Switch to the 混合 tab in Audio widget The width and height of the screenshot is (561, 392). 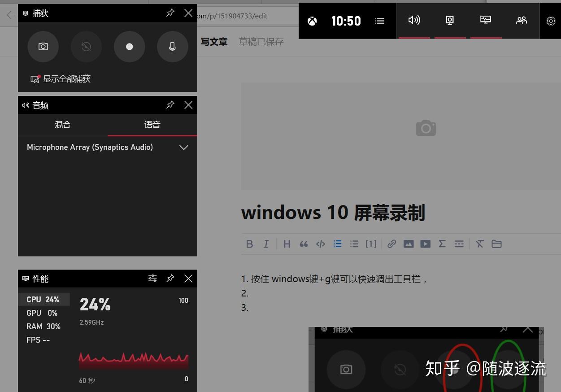(62, 125)
